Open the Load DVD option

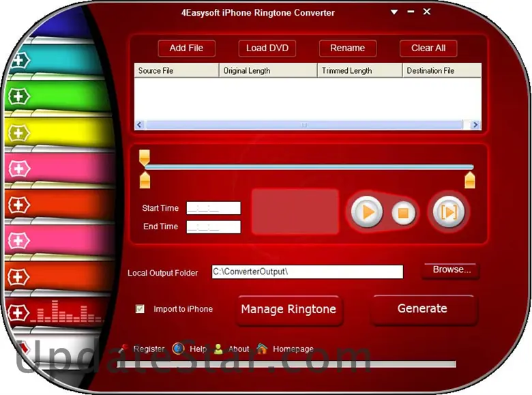267,48
